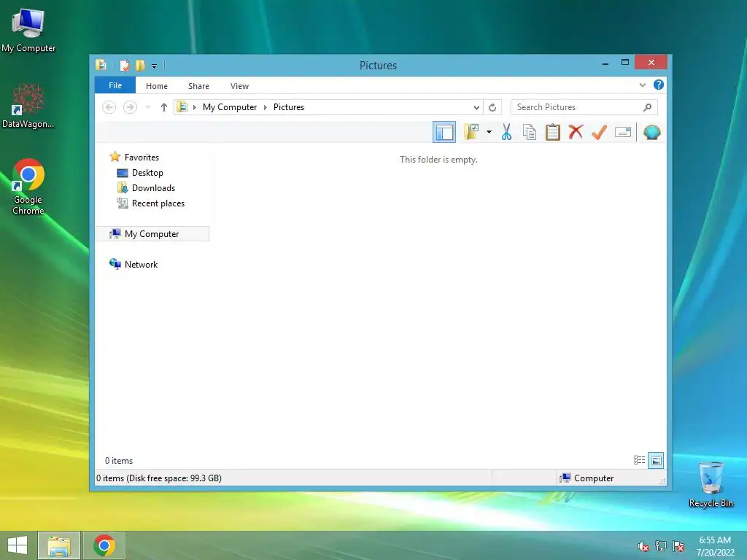Screen dimensions: 747x560
Task: Maximize the Pictures window
Action: tap(625, 63)
